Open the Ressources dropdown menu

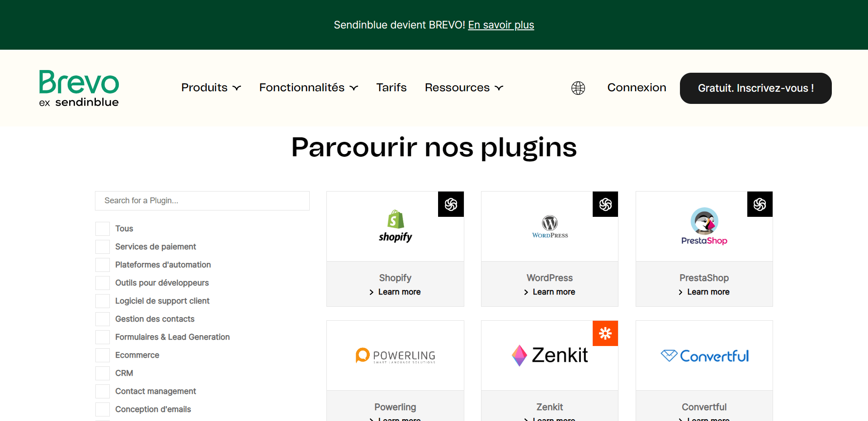pos(463,88)
